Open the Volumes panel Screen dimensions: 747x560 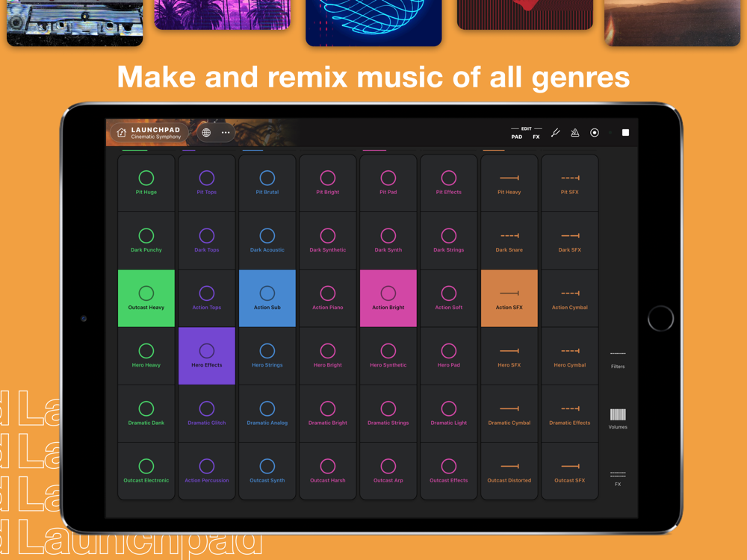pos(618,419)
